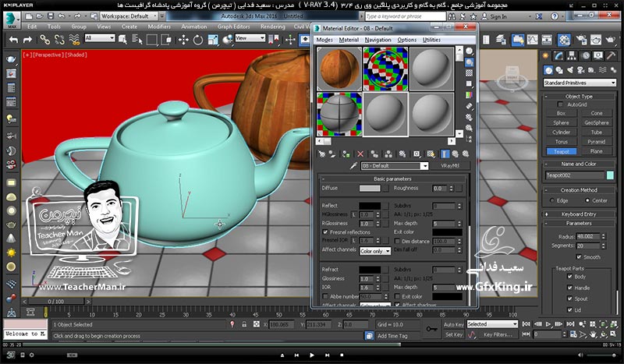Click the Cylinder primitive button
This screenshot has height=364, width=624.
[561, 132]
